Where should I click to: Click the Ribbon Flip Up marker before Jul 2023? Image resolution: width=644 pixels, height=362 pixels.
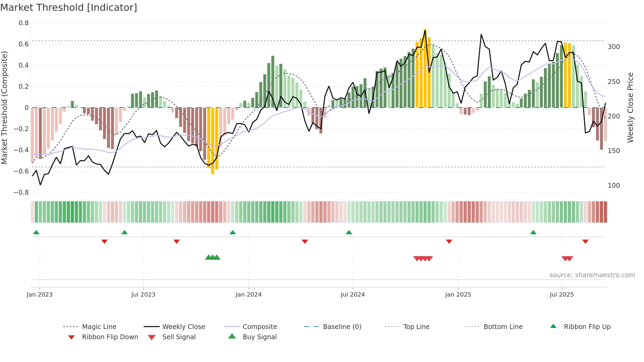pos(125,232)
